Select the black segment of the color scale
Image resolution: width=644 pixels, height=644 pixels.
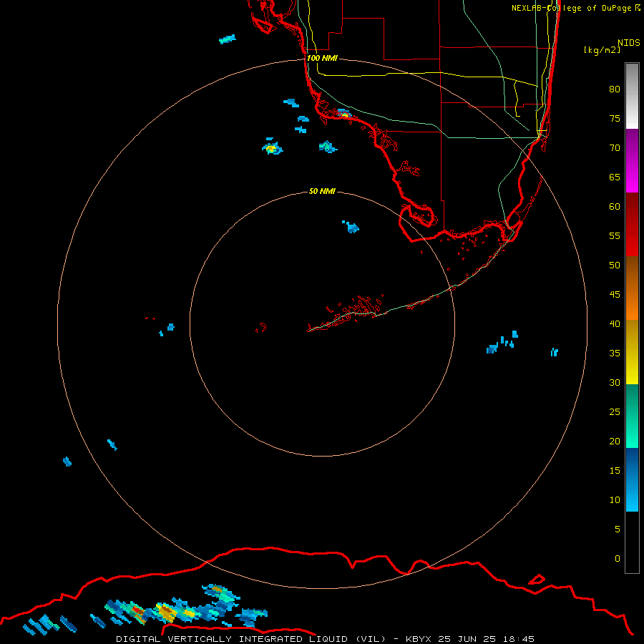pyautogui.click(x=632, y=542)
